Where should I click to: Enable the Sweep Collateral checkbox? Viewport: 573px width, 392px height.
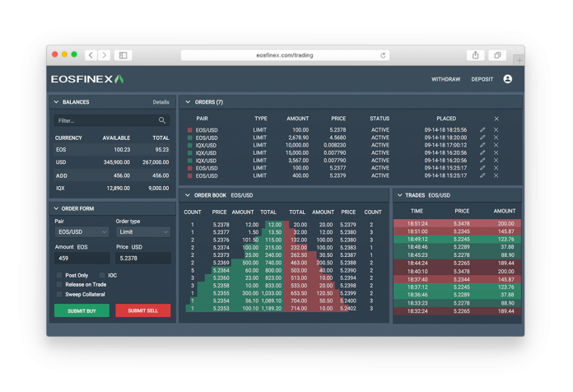pos(59,294)
